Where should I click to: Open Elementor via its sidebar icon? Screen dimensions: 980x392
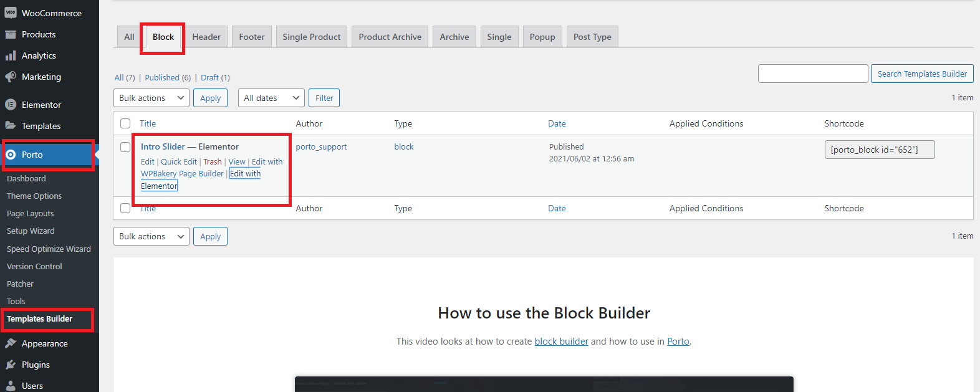(11, 105)
